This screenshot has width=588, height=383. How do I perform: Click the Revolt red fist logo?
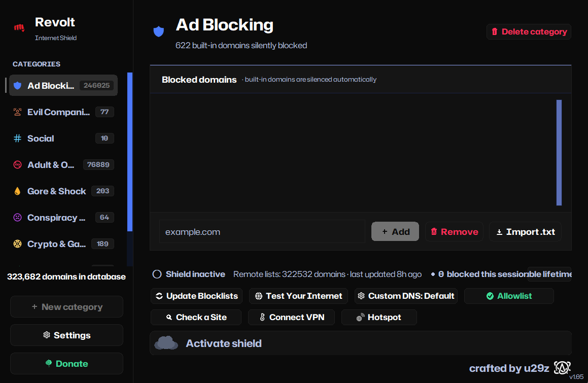click(19, 27)
